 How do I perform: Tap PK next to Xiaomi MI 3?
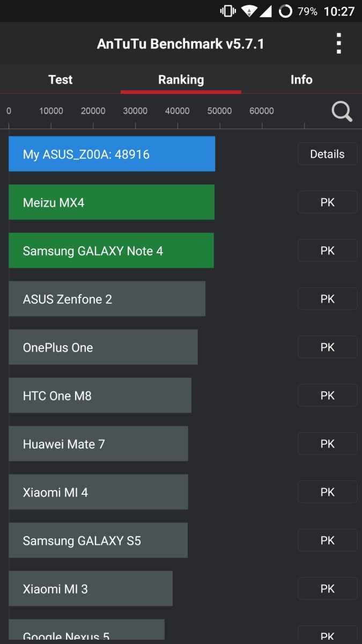click(x=327, y=589)
